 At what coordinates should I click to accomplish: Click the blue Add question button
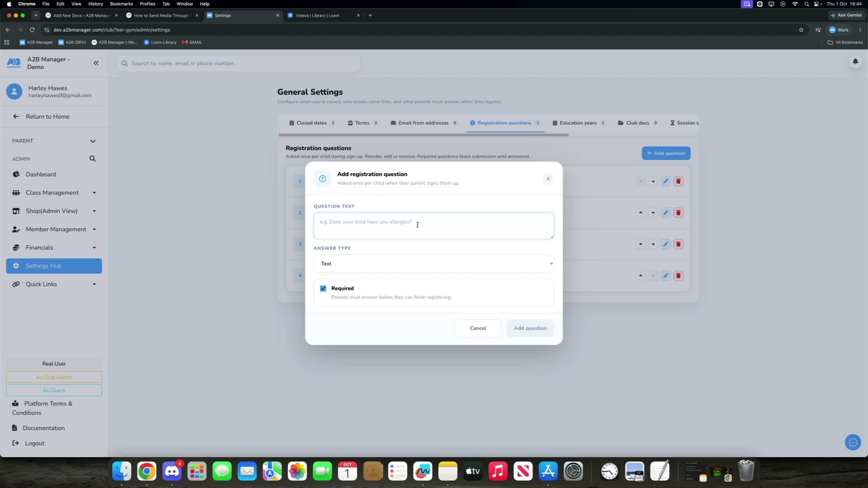666,153
